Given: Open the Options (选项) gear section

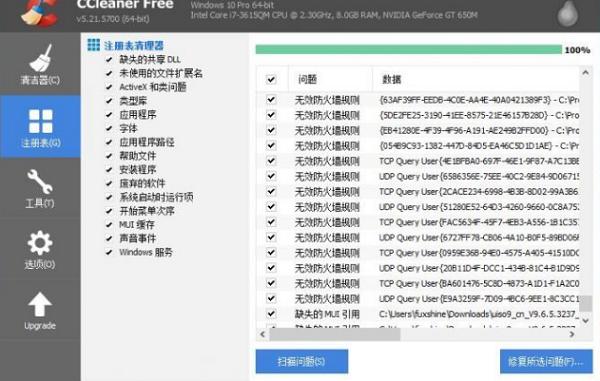Looking at the screenshot, I should point(40,249).
